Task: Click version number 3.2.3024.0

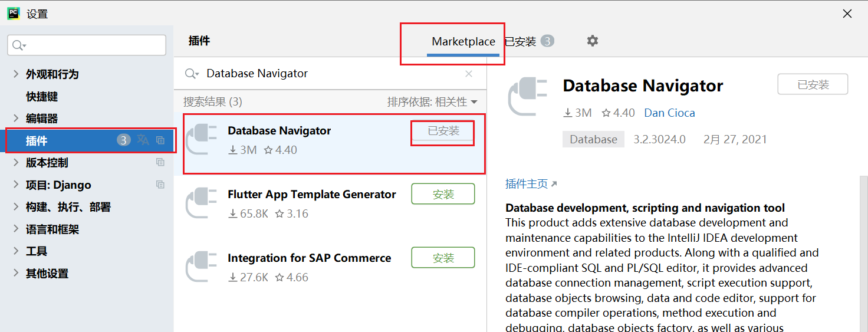Action: (x=659, y=140)
